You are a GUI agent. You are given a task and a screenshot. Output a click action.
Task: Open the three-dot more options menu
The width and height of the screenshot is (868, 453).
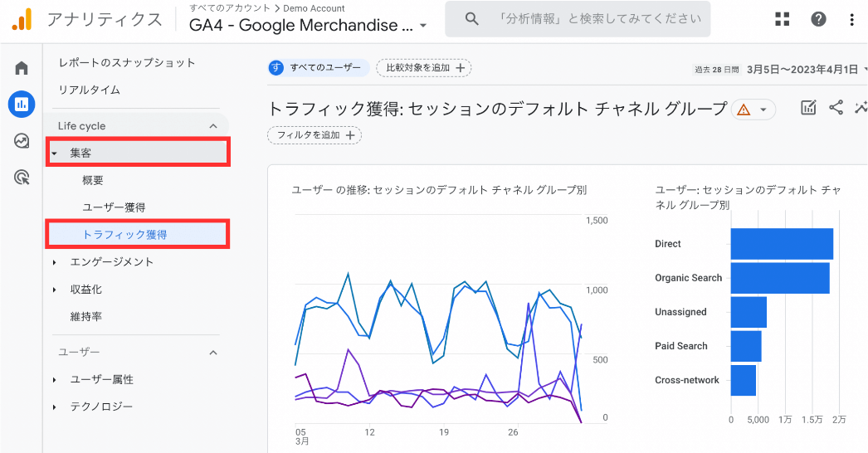[x=851, y=19]
